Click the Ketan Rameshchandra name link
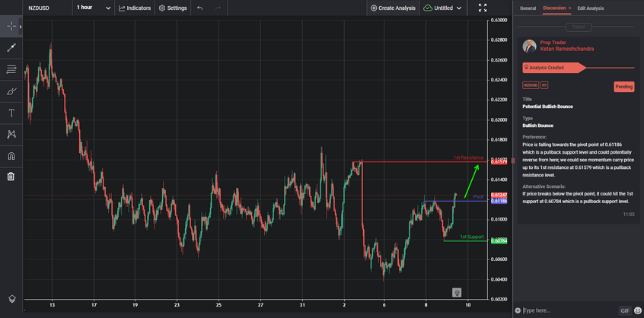This screenshot has height=318, width=644. pos(567,49)
